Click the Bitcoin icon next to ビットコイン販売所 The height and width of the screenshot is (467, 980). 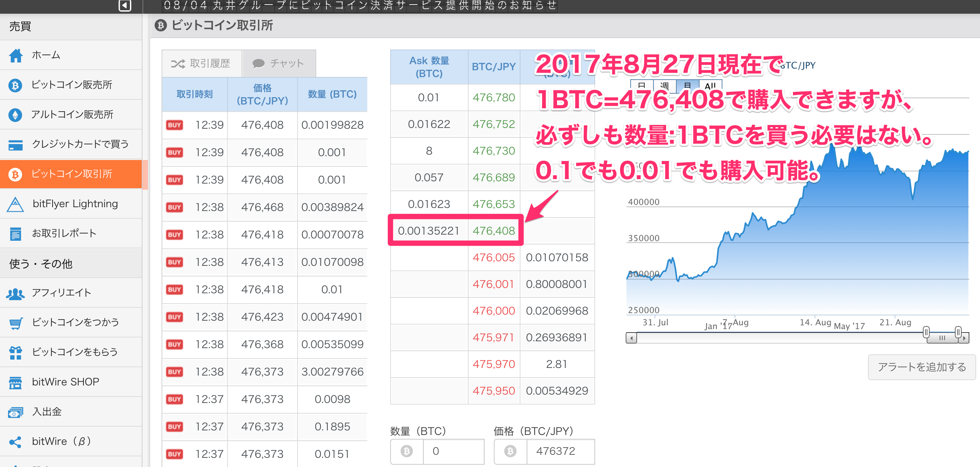coord(15,85)
